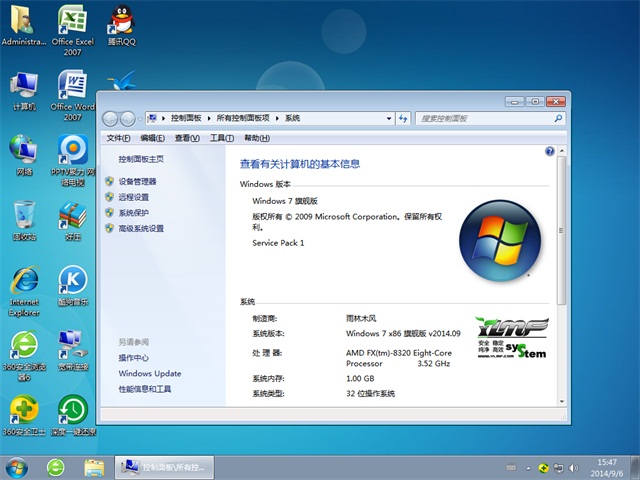Image resolution: width=640 pixels, height=480 pixels.
Task: Open 性能信息和工具 link
Action: tap(144, 389)
